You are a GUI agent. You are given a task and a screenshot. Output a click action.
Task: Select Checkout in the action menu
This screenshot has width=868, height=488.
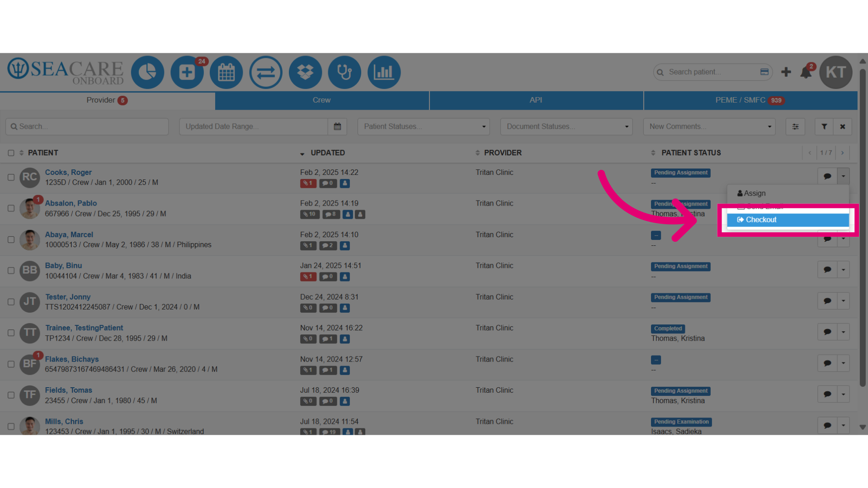[788, 220]
